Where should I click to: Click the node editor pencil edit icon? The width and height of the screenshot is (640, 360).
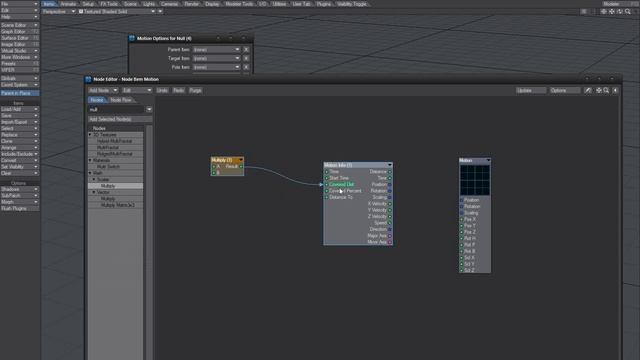coord(588,90)
